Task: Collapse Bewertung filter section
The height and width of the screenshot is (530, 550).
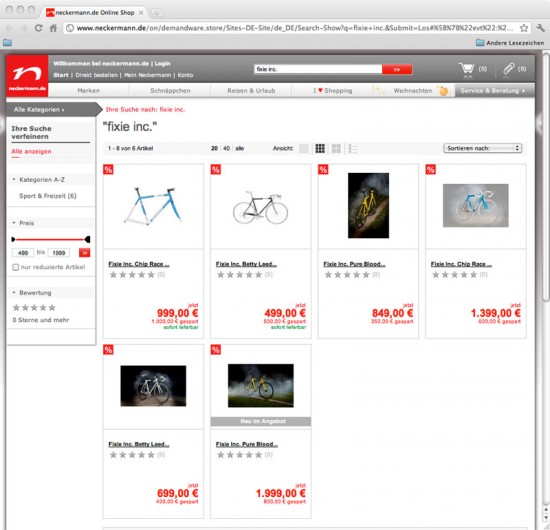Action: [35, 293]
